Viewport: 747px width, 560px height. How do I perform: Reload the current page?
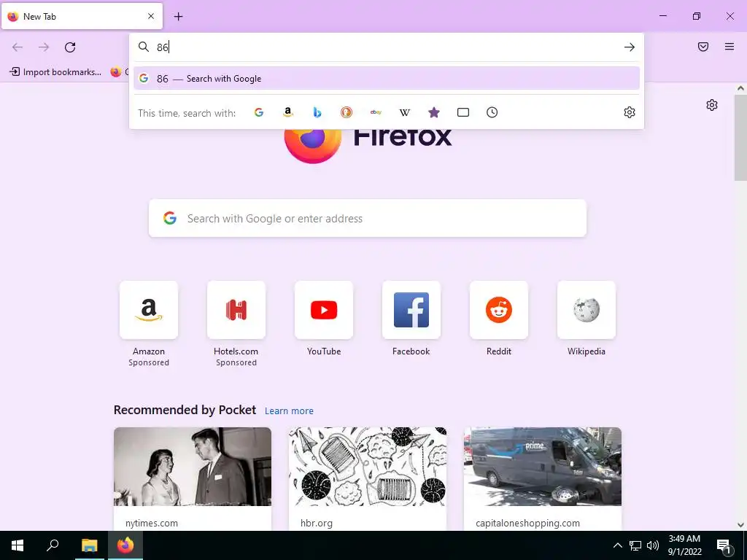pos(70,47)
